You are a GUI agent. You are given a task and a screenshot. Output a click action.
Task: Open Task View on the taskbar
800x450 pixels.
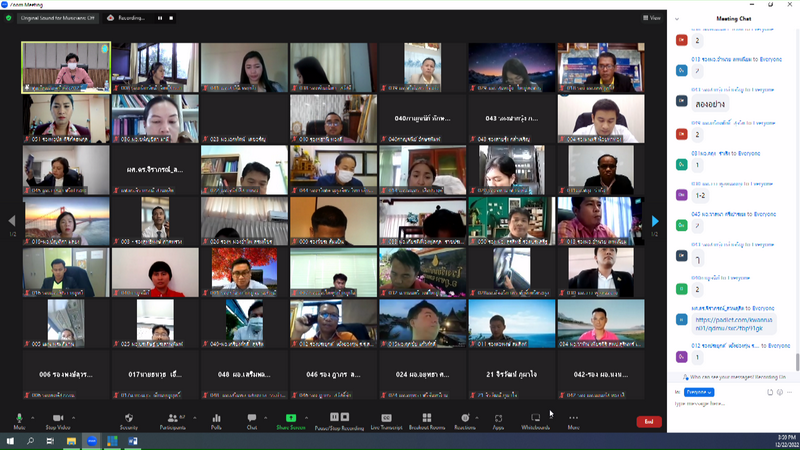[x=50, y=441]
